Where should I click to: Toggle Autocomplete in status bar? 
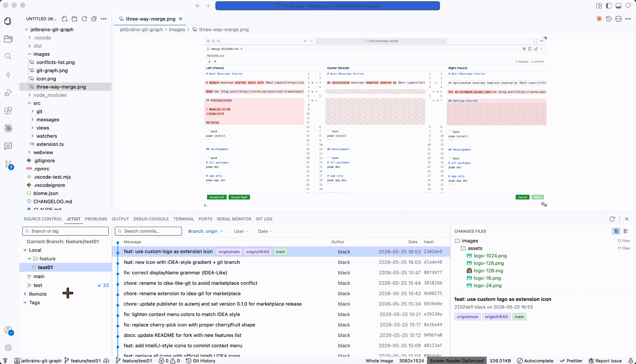(535, 361)
